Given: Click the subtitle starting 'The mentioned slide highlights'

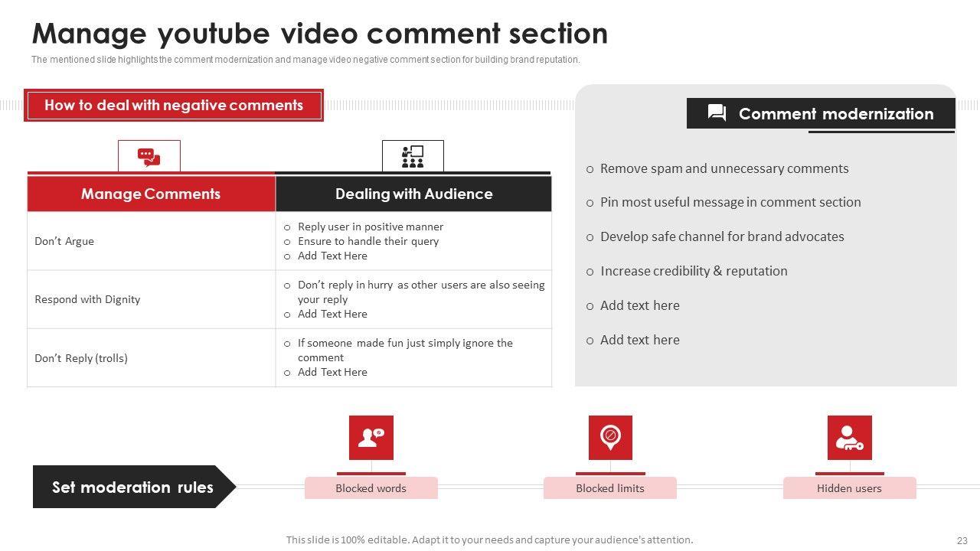Looking at the screenshot, I should click(x=305, y=60).
